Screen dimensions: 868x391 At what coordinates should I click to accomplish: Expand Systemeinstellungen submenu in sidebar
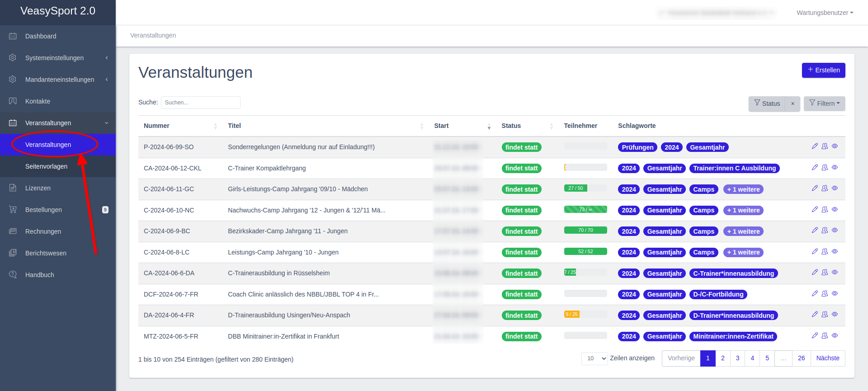[x=58, y=58]
